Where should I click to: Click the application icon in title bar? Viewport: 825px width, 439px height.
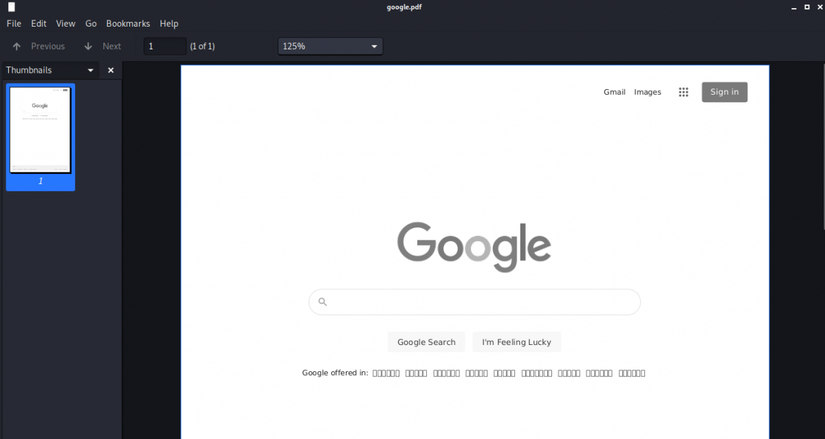pos(12,7)
